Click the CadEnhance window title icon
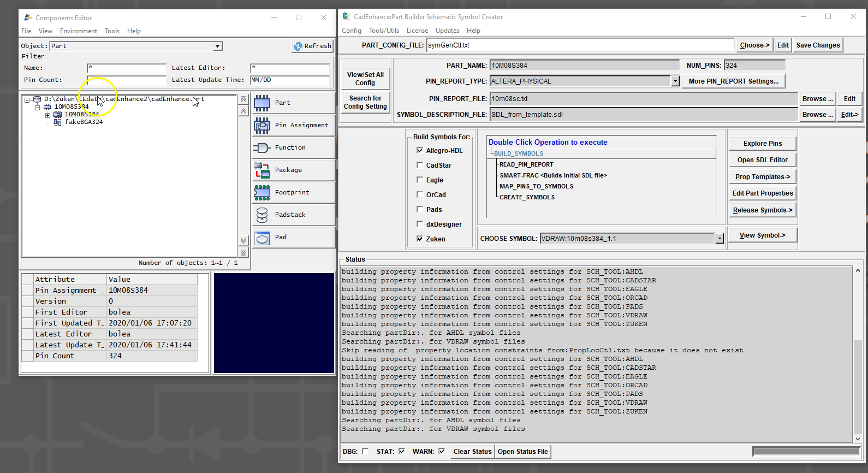Screen dimensions: 868x473 tap(346, 16)
